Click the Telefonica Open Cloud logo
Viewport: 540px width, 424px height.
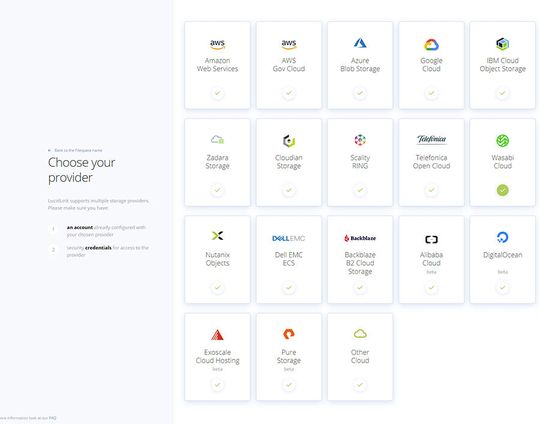[x=431, y=139]
